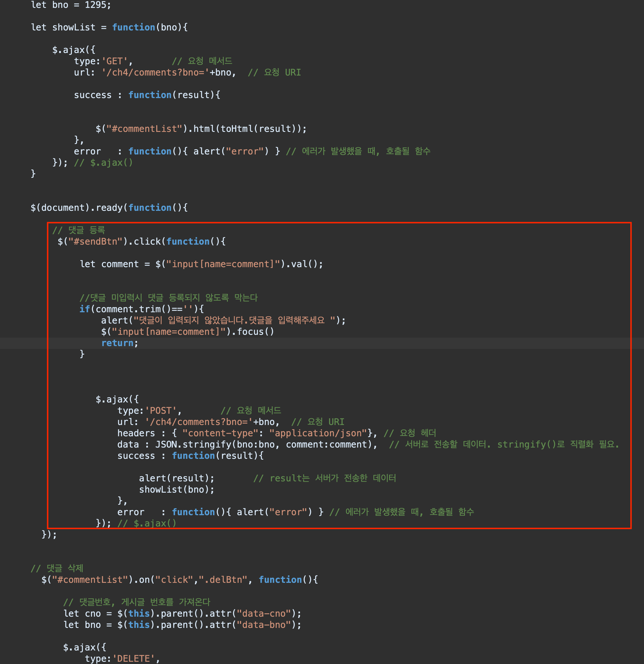Click the 'GET' string in ajax type
Viewport: 644px width, 664px height.
coord(114,61)
